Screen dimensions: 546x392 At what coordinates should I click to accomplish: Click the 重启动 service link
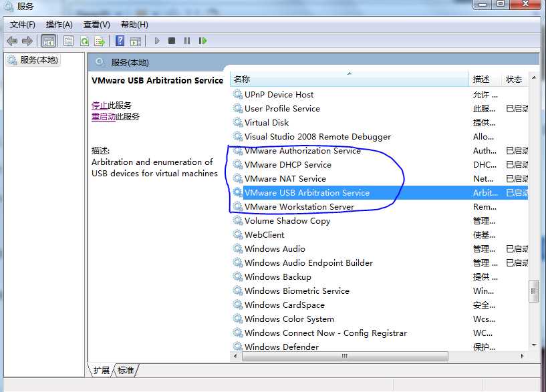pyautogui.click(x=104, y=116)
